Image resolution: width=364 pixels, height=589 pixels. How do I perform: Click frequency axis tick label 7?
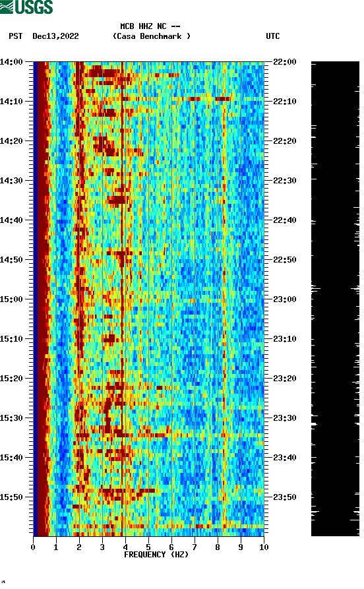point(195,547)
